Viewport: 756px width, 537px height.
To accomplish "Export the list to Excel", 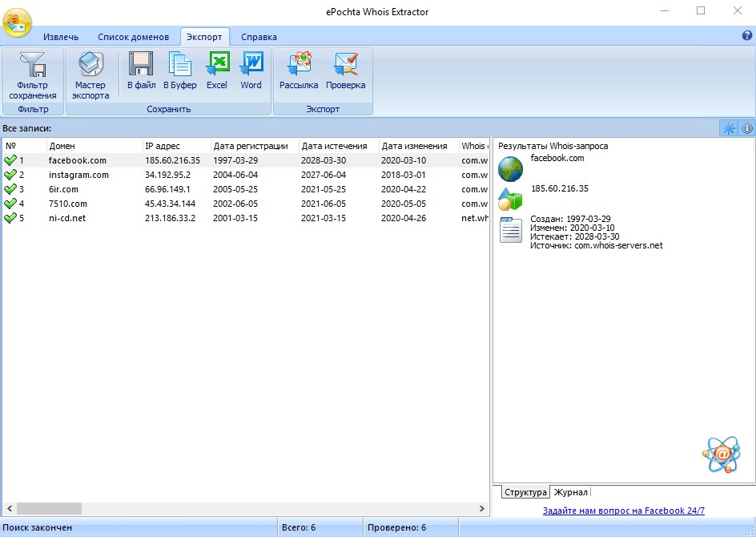I will 217,71.
